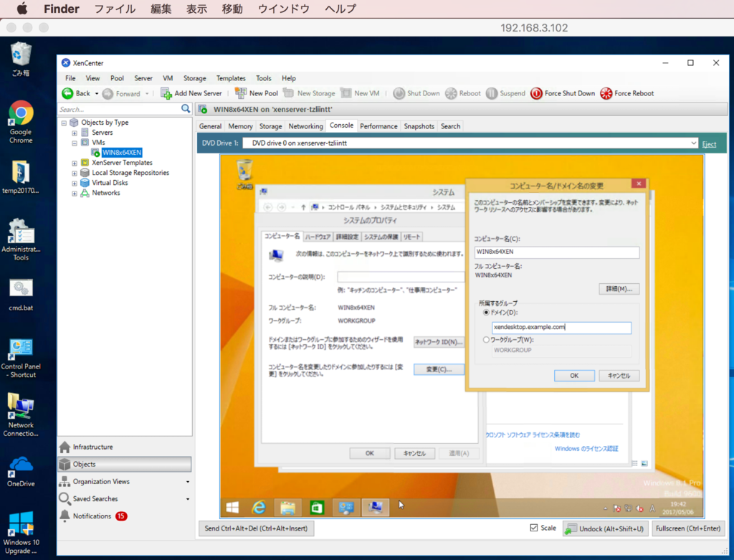Click the Start button in VM taskbar
The height and width of the screenshot is (560, 734).
[x=232, y=507]
